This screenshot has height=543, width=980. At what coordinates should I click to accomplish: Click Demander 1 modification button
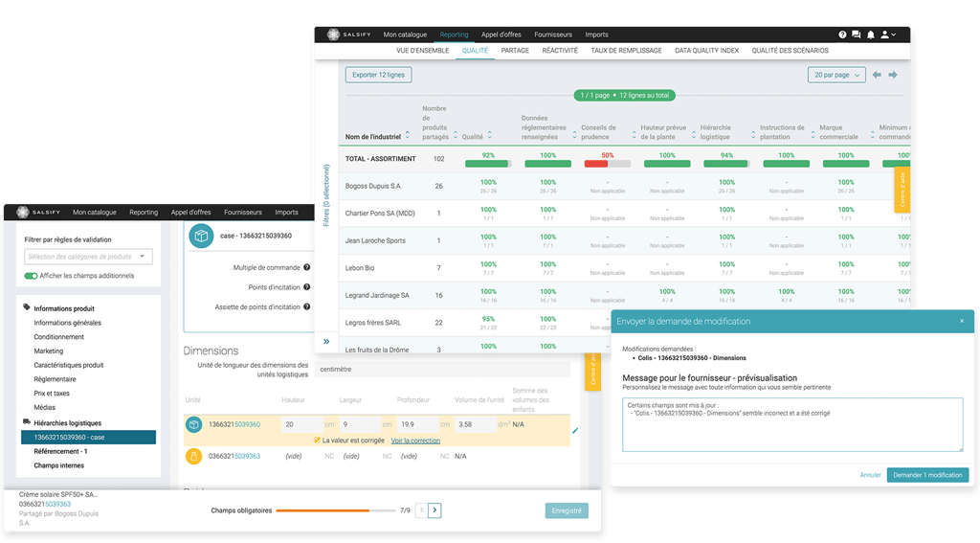click(927, 475)
